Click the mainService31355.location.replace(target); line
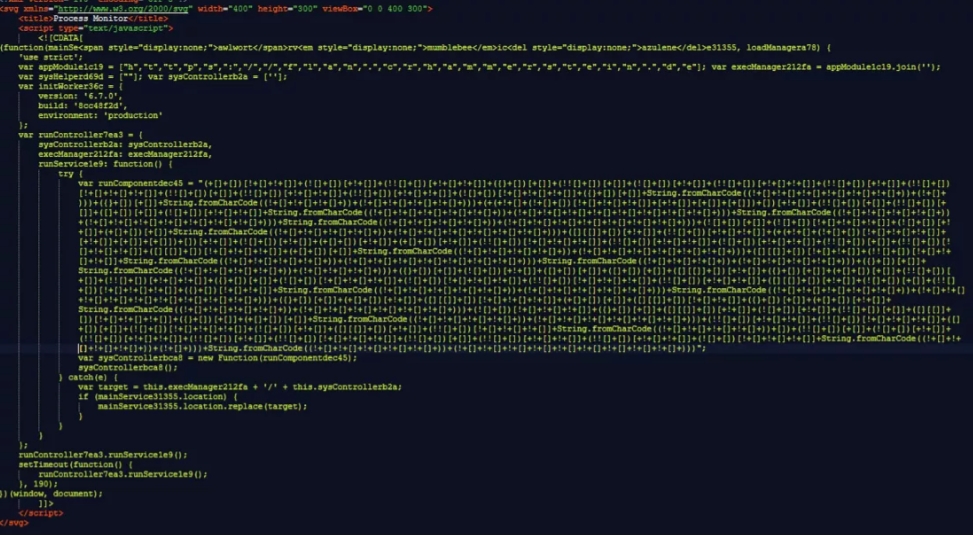973x538 pixels. pyautogui.click(x=202, y=406)
